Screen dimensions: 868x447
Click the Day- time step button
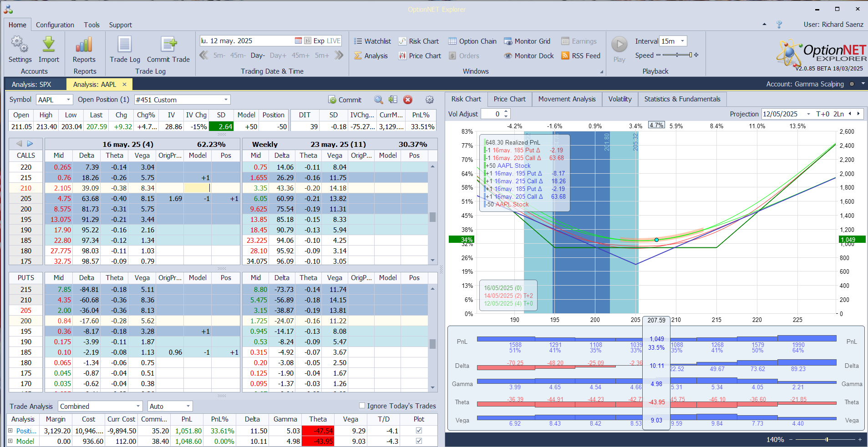click(258, 55)
